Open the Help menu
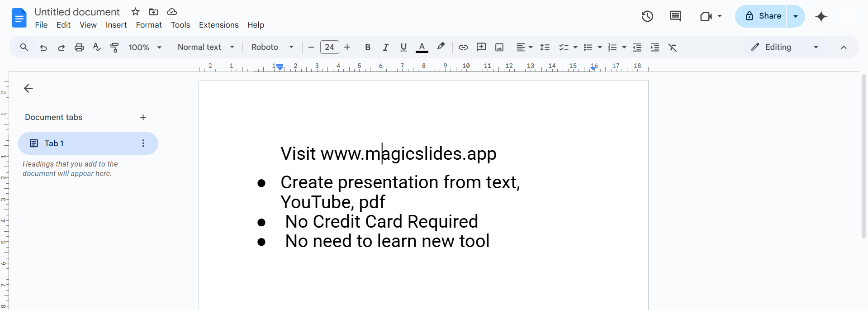This screenshot has width=868, height=310. 256,25
